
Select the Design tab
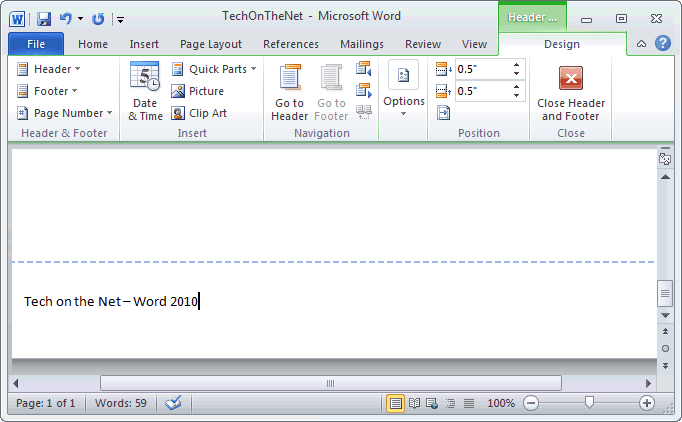pyautogui.click(x=562, y=44)
